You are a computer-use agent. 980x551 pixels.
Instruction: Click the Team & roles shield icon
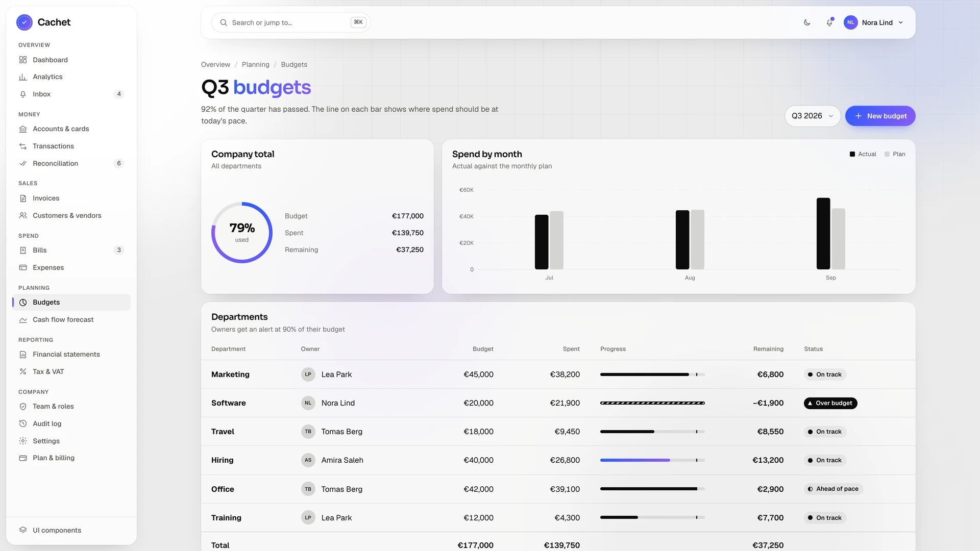tap(23, 407)
